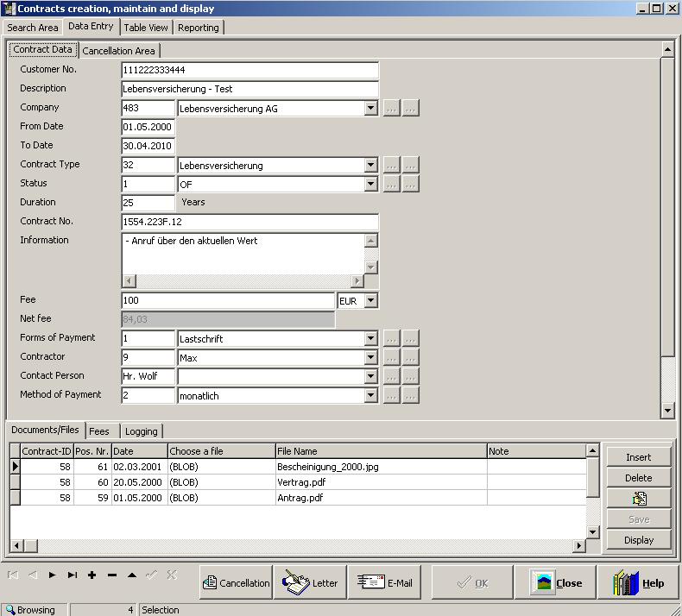Jump to last record in navigator
Screen dimensions: 682x616
[x=73, y=575]
